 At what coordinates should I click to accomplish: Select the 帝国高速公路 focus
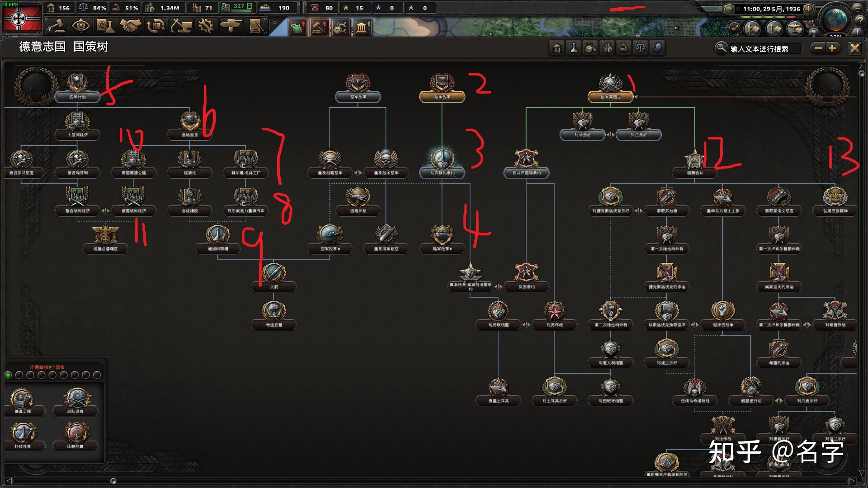pos(133,164)
